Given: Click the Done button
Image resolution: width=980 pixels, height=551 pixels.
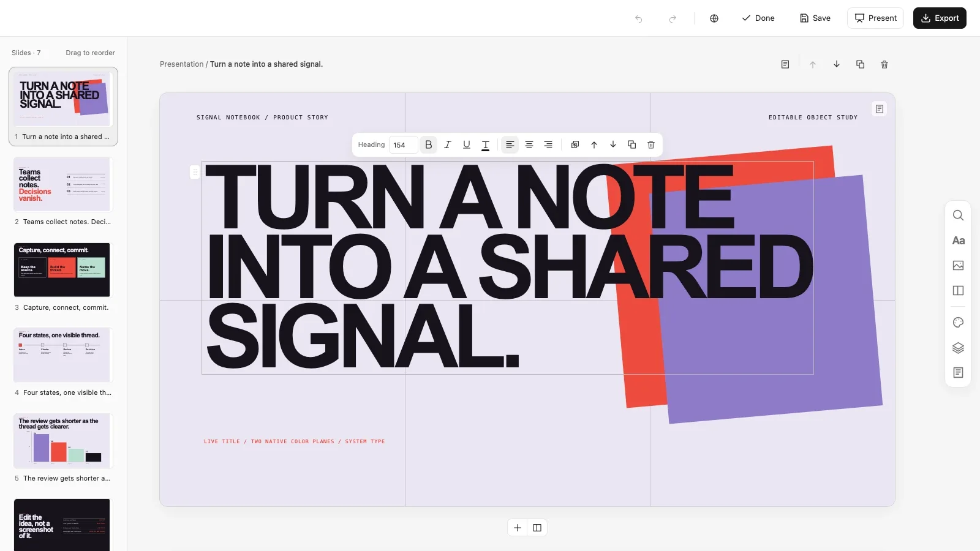Looking at the screenshot, I should 758,18.
